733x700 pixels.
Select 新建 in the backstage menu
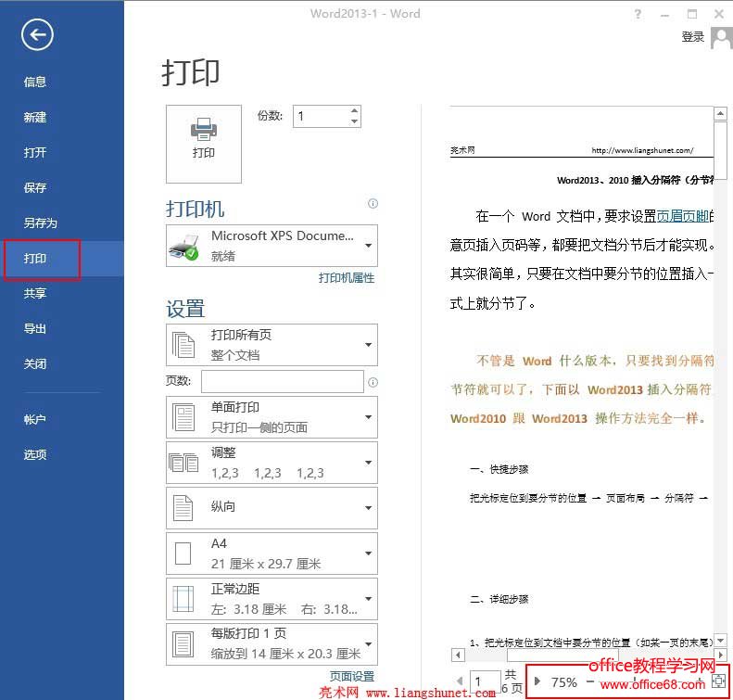pos(35,118)
